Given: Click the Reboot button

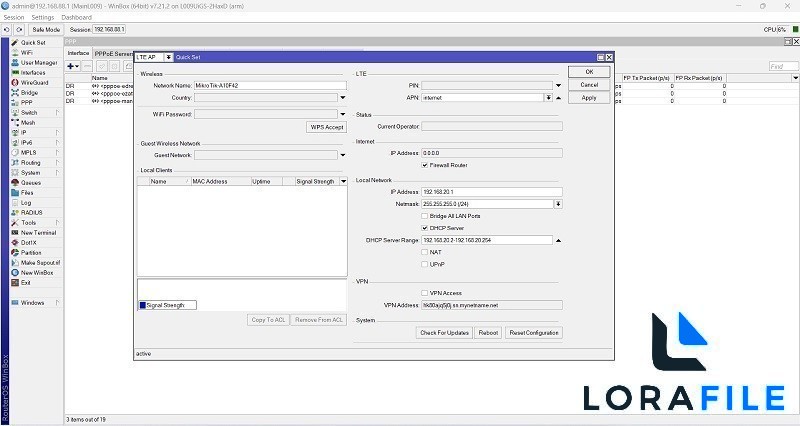Looking at the screenshot, I should (x=488, y=333).
